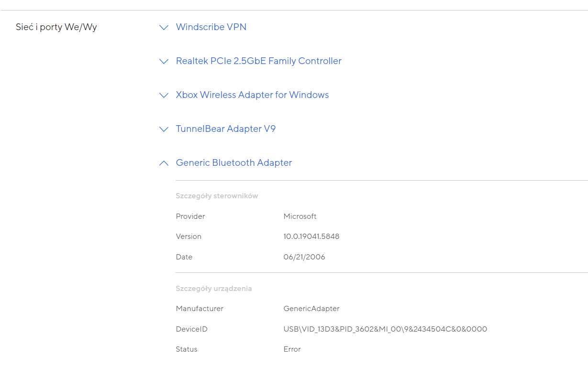Click the GenericAdapter manufacturer value
588x377 pixels.
coord(311,309)
